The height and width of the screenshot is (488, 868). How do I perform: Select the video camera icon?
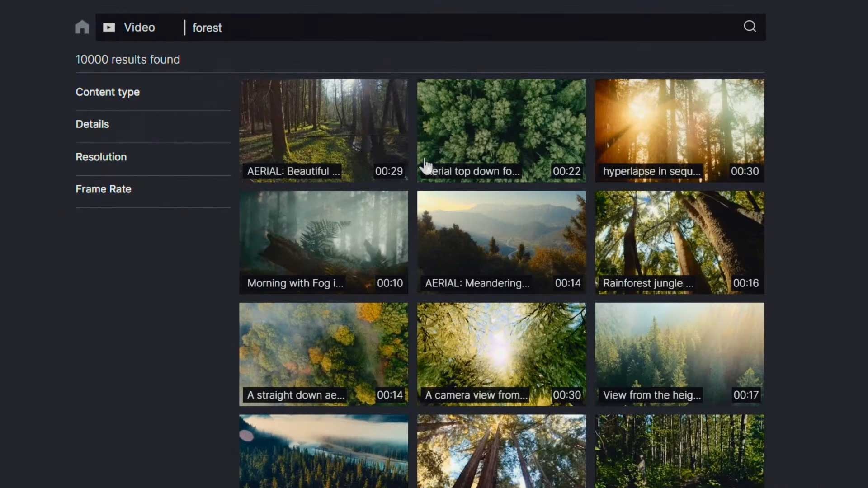pos(109,28)
